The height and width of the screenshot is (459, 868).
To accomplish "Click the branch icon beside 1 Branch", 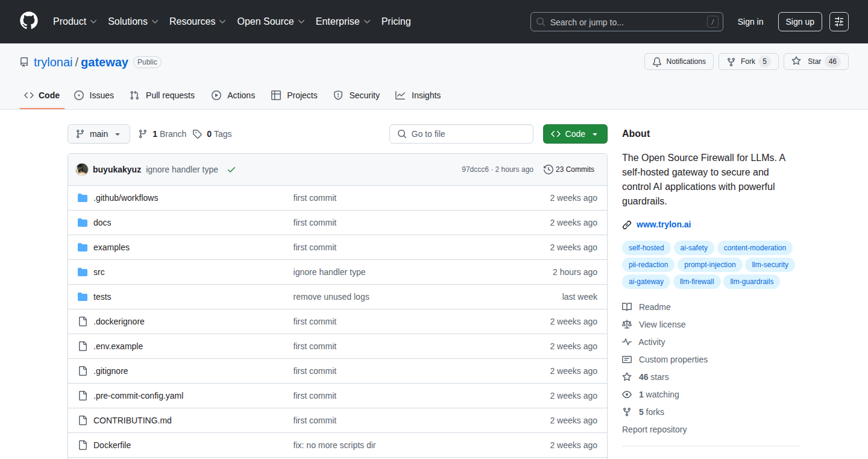I will point(143,134).
